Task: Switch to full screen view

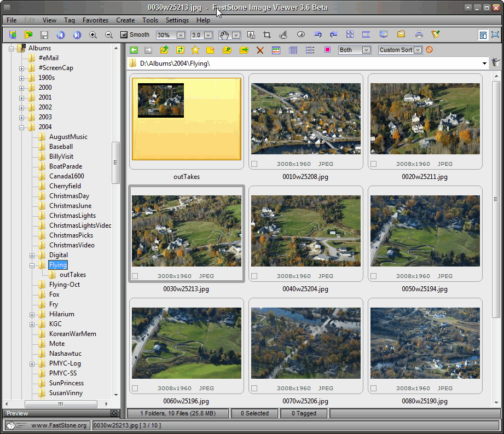Action: point(495,34)
